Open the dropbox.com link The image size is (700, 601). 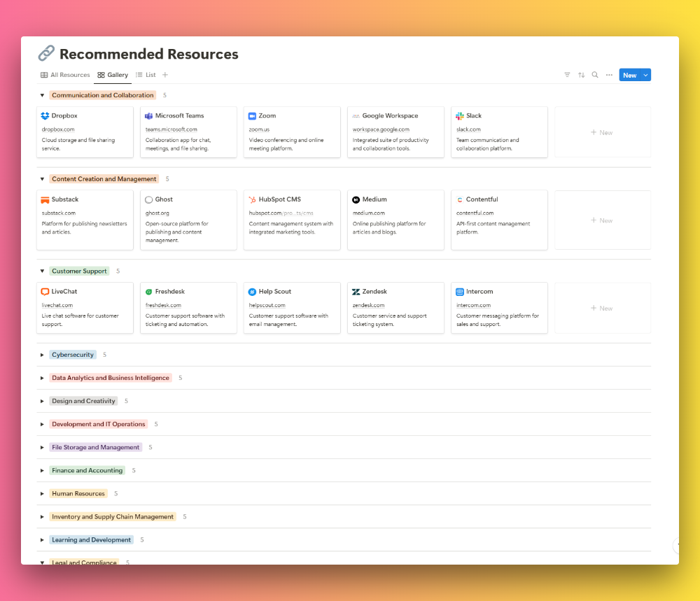tap(58, 129)
